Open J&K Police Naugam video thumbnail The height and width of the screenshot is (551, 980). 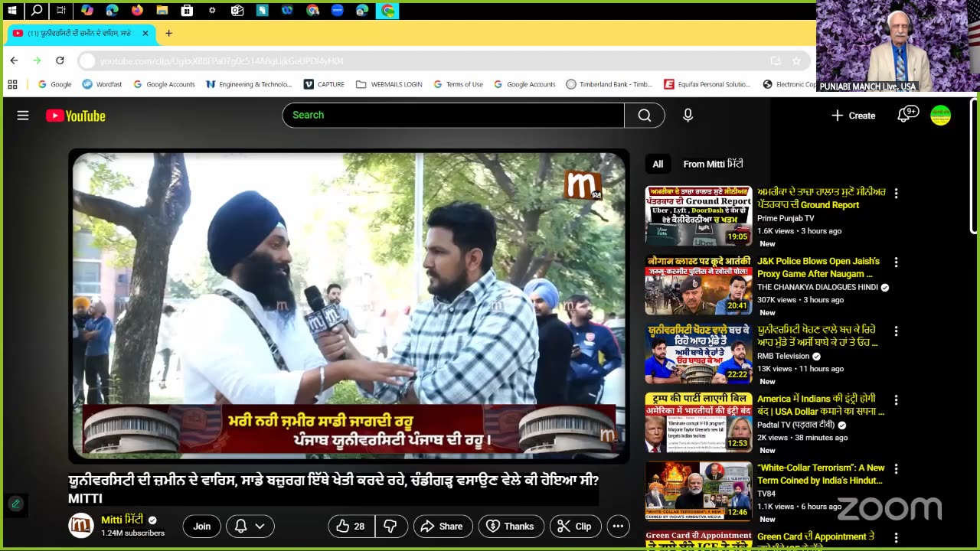click(x=698, y=285)
